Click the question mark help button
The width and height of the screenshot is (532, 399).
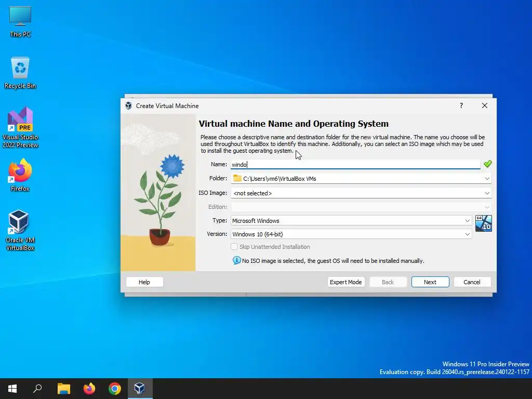tap(461, 105)
